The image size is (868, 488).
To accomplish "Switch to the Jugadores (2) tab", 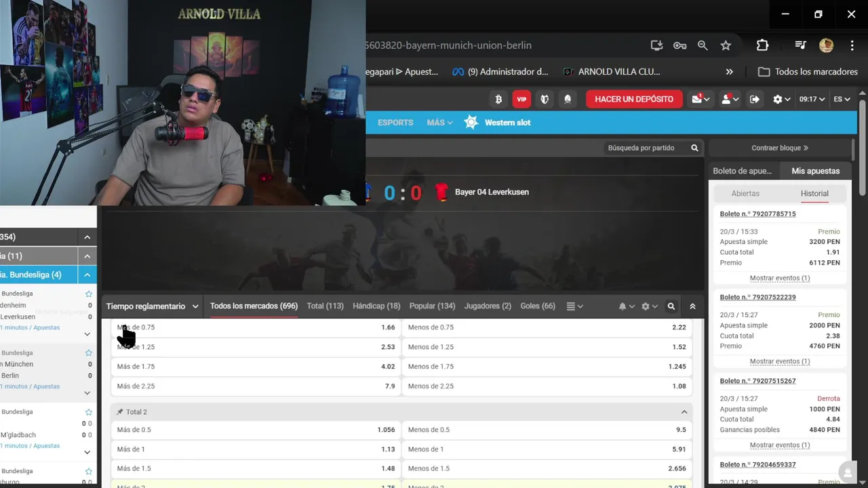I will click(x=488, y=306).
